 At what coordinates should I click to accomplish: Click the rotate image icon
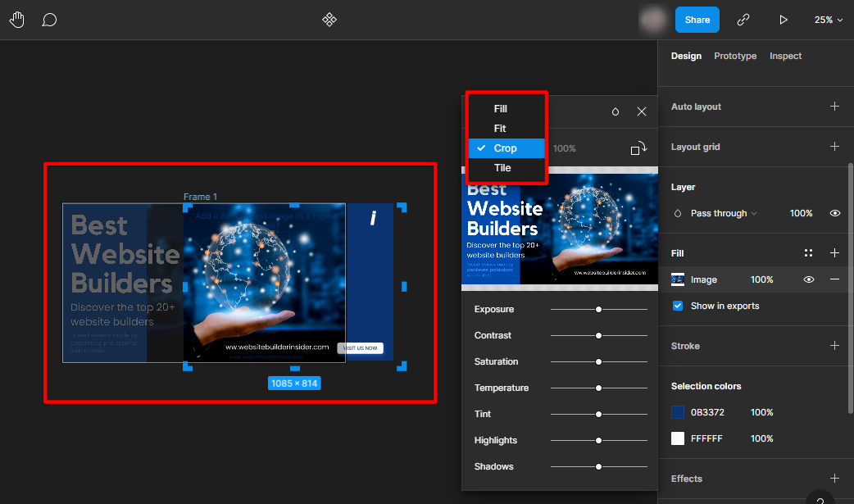(x=638, y=148)
